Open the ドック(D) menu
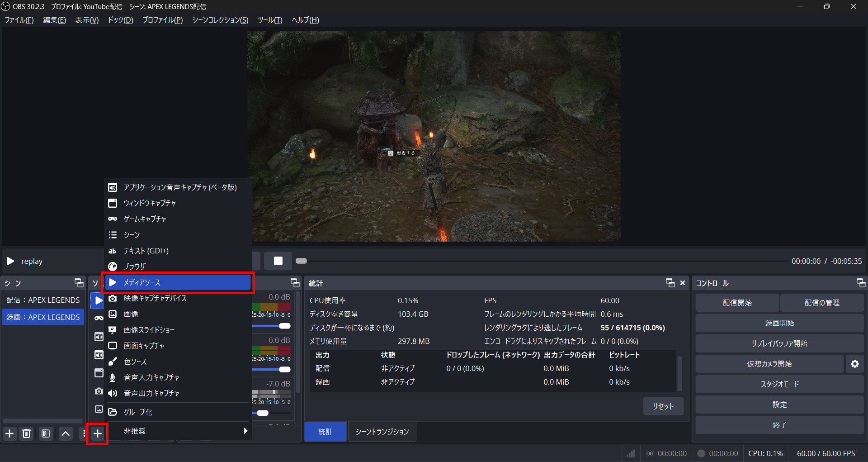Image resolution: width=868 pixels, height=462 pixels. pyautogui.click(x=120, y=20)
